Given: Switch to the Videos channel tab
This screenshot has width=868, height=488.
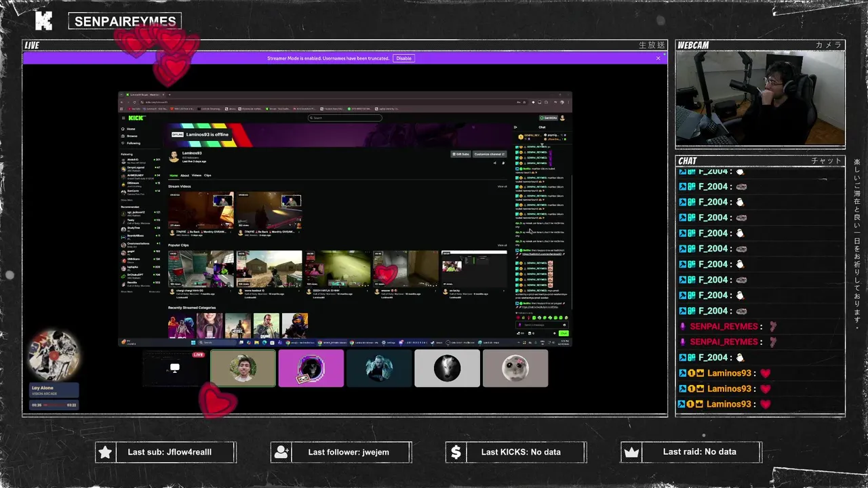Looking at the screenshot, I should tap(197, 176).
